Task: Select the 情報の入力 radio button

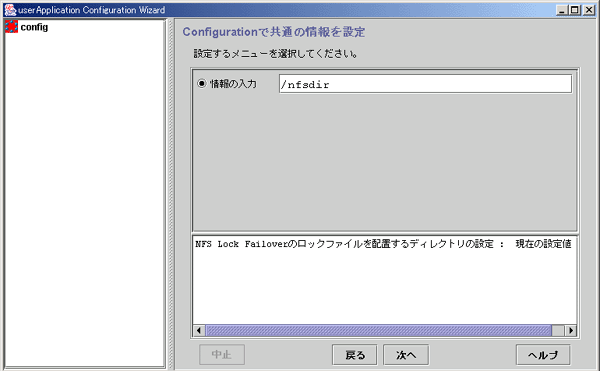Action: point(202,83)
